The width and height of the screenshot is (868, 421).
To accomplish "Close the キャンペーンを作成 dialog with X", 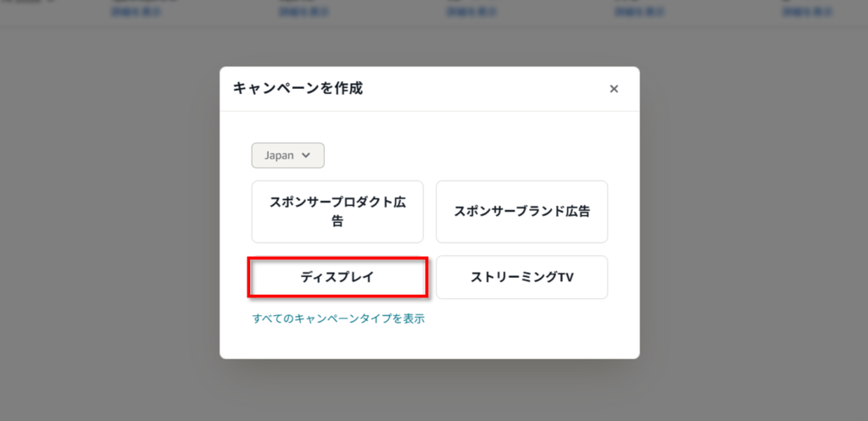I will click(614, 89).
